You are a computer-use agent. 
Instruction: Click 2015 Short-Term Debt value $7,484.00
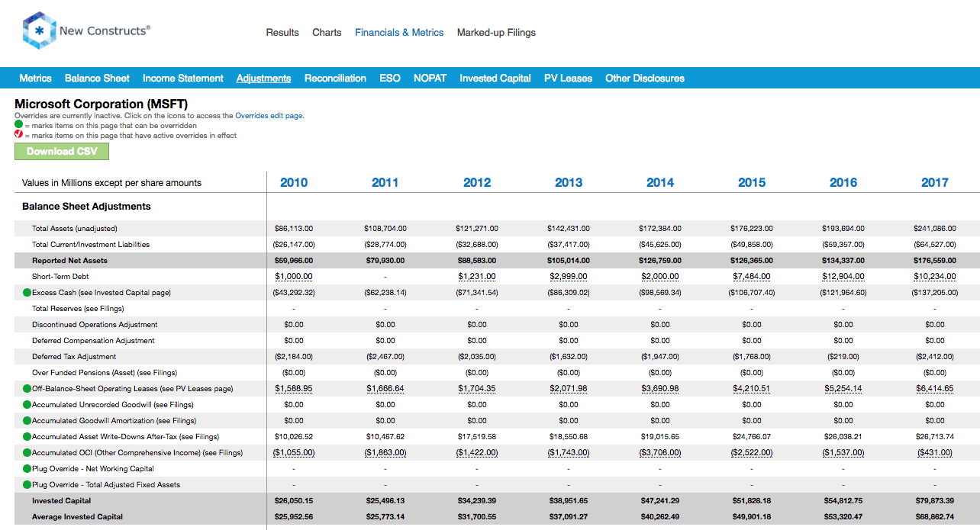pos(752,276)
